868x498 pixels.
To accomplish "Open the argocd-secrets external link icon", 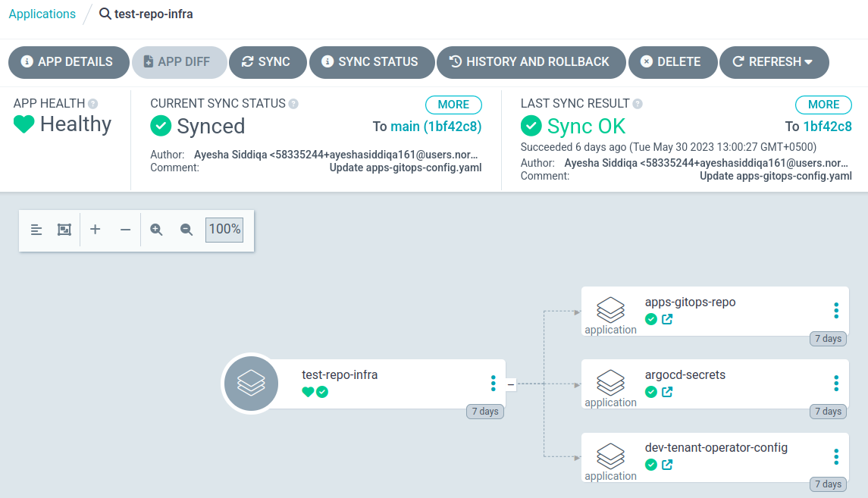I will pyautogui.click(x=667, y=392).
